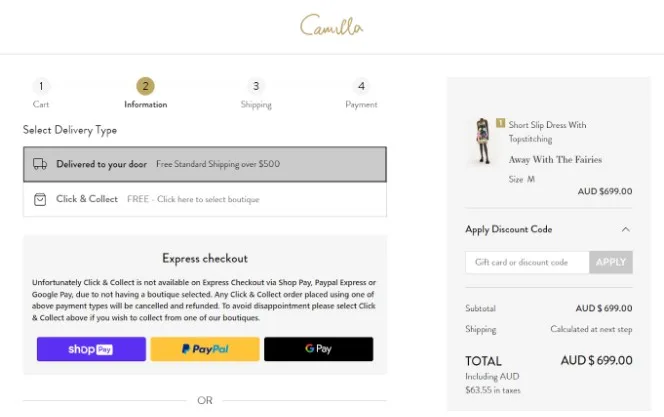Click step 3 Shipping circle
664x417 pixels.
click(255, 87)
